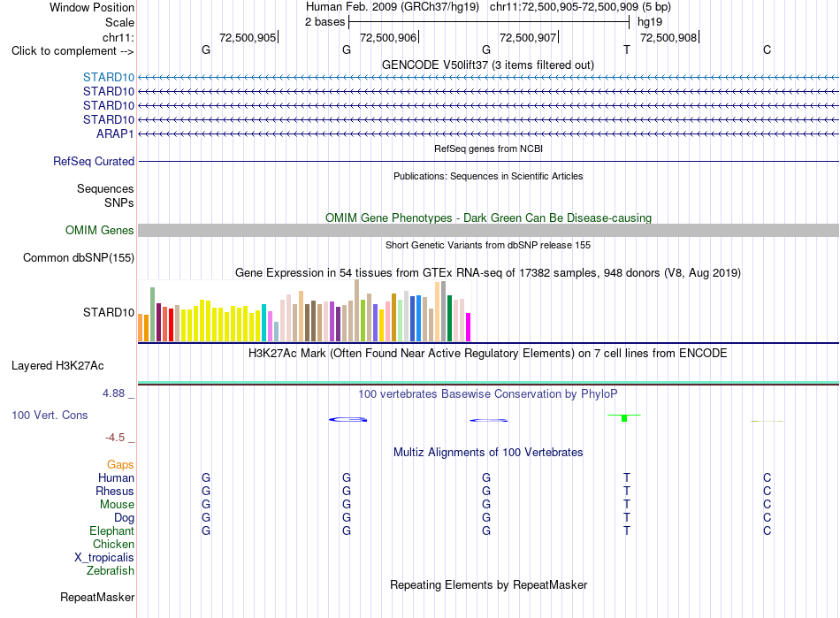Click 'Publications: Sequences in Scientific Articles' title
This screenshot has width=840, height=618.
coord(488,176)
